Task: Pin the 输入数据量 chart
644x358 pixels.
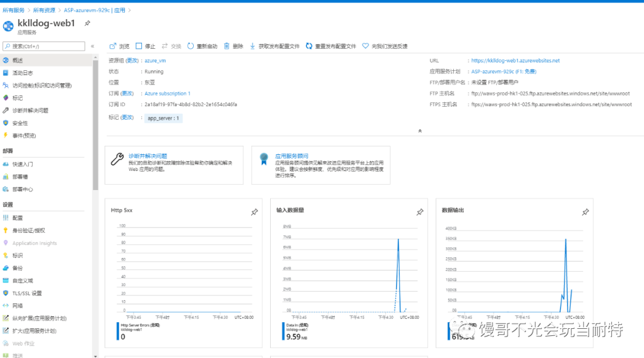Action: (x=420, y=212)
